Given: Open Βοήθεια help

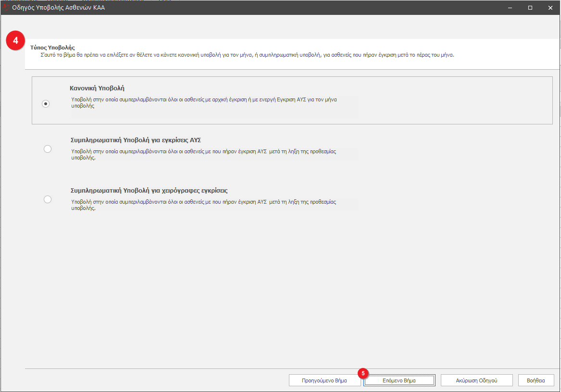Looking at the screenshot, I should pyautogui.click(x=536, y=380).
